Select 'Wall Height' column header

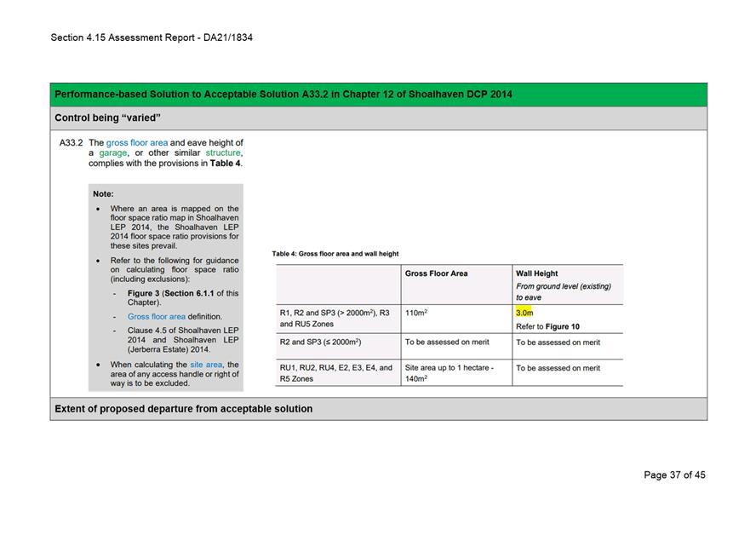(x=536, y=273)
